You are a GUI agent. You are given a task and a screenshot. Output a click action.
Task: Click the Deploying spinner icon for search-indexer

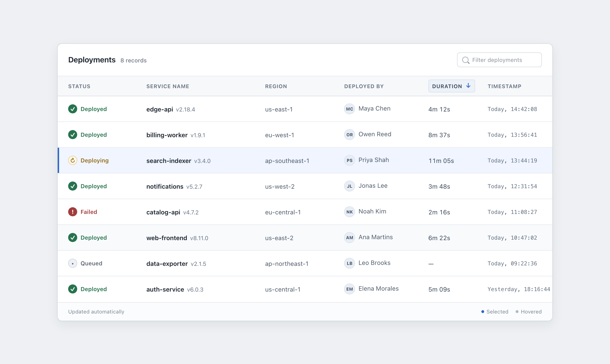click(x=73, y=160)
